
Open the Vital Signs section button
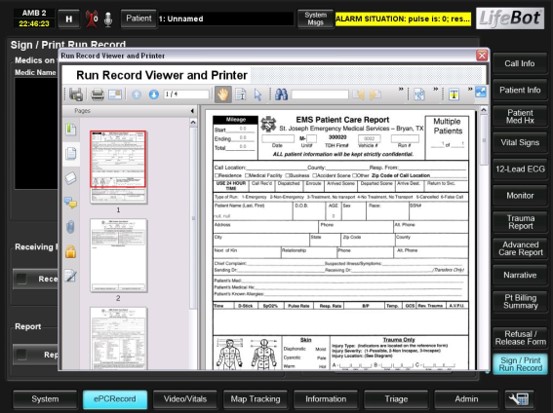tap(520, 142)
